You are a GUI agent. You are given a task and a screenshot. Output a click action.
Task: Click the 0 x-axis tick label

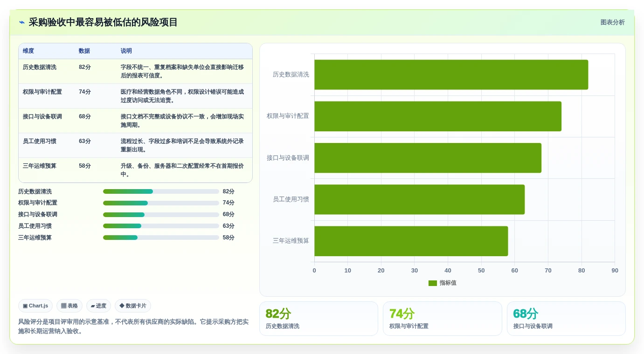pyautogui.click(x=314, y=271)
